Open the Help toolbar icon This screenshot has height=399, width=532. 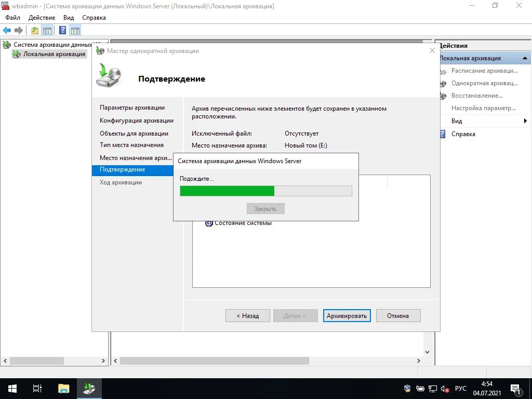62,31
